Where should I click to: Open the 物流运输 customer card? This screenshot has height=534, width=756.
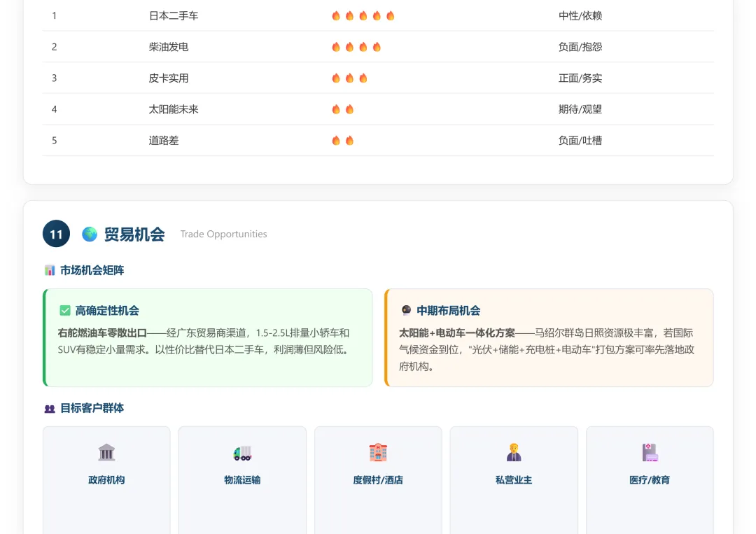point(242,480)
